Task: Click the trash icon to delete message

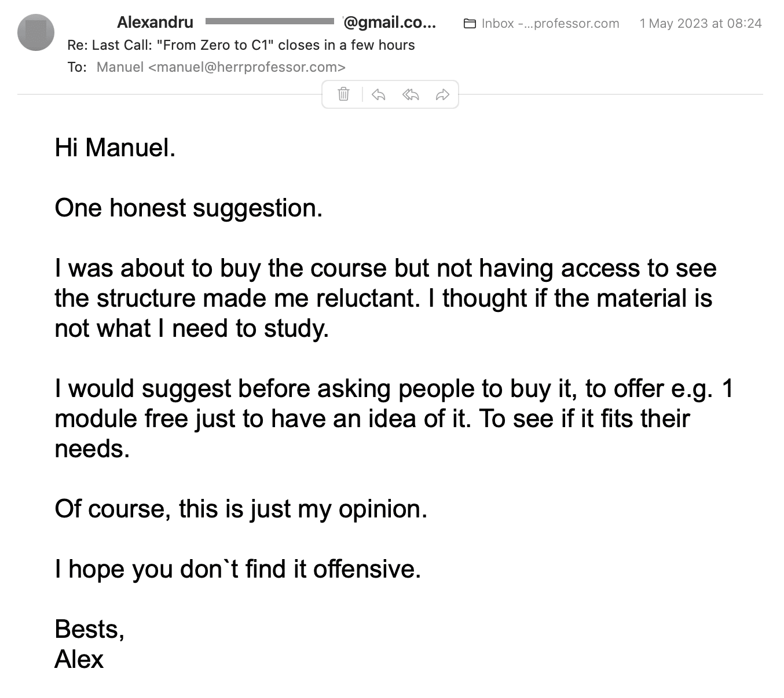Action: pyautogui.click(x=343, y=94)
